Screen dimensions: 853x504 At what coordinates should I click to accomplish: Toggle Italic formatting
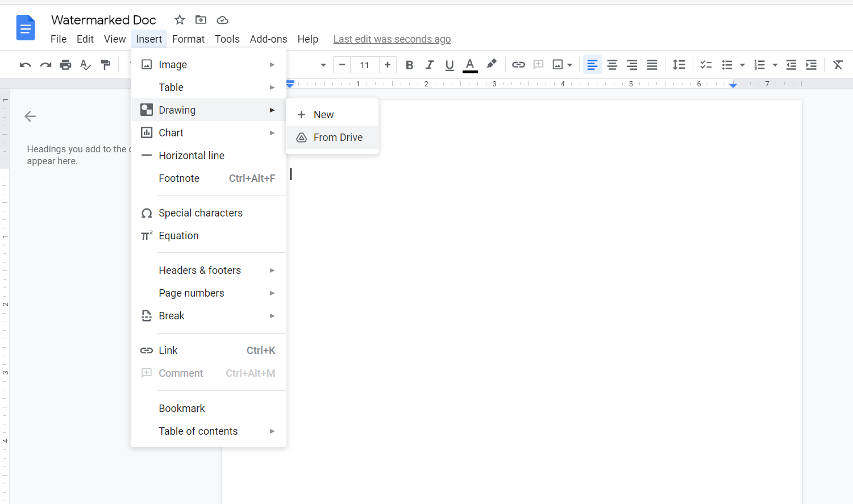pos(430,65)
